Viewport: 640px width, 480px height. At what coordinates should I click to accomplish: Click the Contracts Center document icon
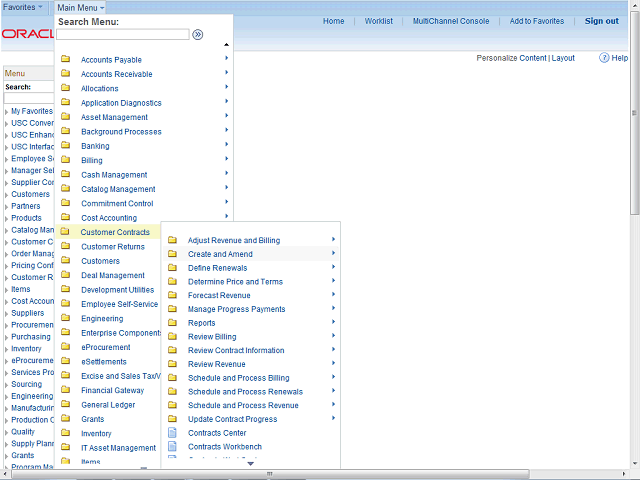[x=172, y=433]
